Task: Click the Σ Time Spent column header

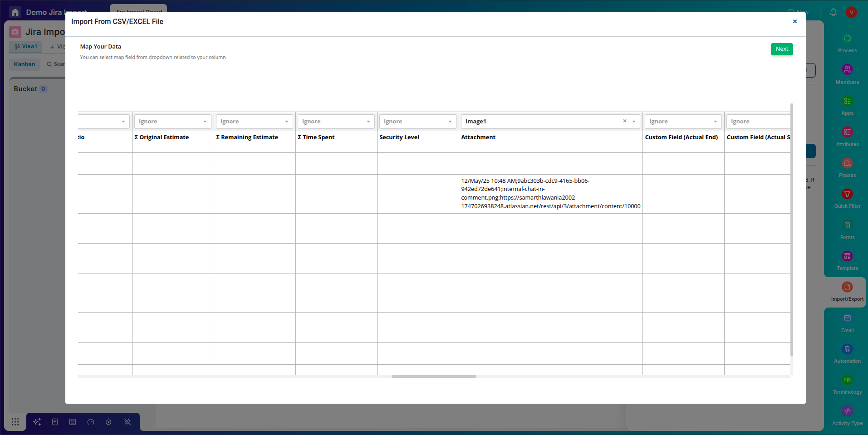Action: point(316,137)
